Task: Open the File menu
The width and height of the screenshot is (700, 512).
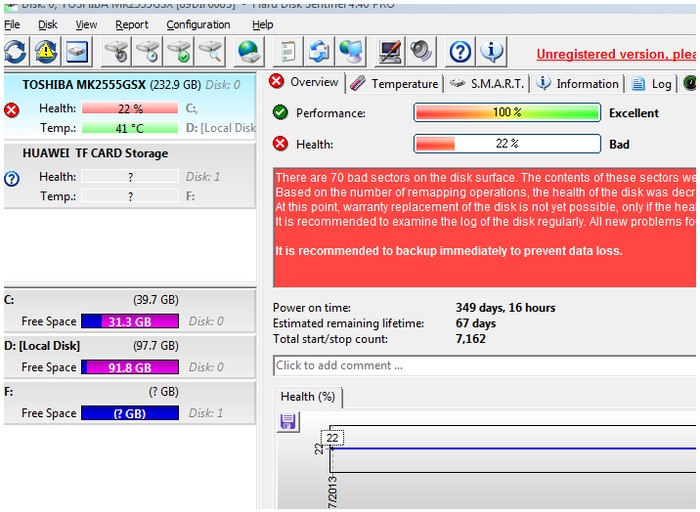Action: [x=12, y=25]
